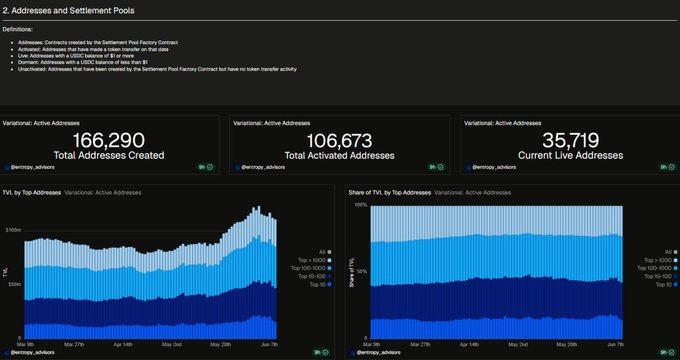Click the 'Mar 9th' date label on TVL chart
The height and width of the screenshot is (360, 680).
(26, 344)
